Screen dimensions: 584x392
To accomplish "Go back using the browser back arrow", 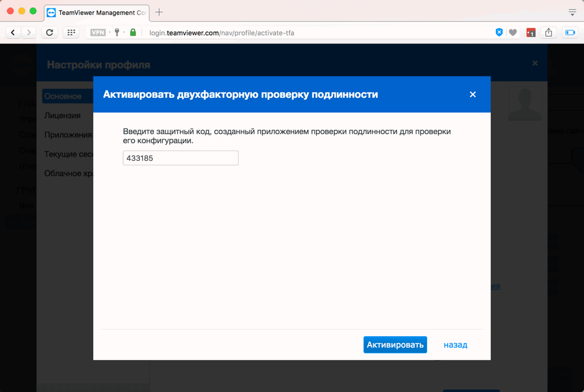I will [x=13, y=32].
